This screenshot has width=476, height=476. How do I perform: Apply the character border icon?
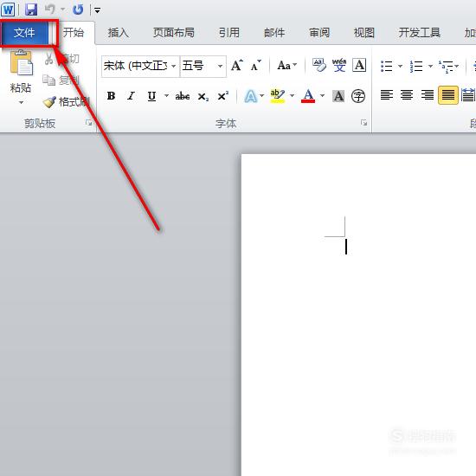point(359,65)
